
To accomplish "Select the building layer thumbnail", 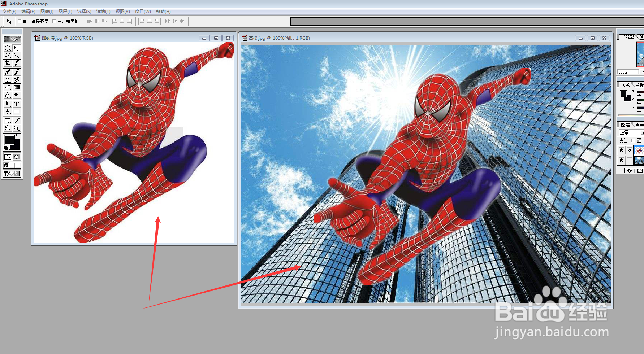I will tap(639, 160).
